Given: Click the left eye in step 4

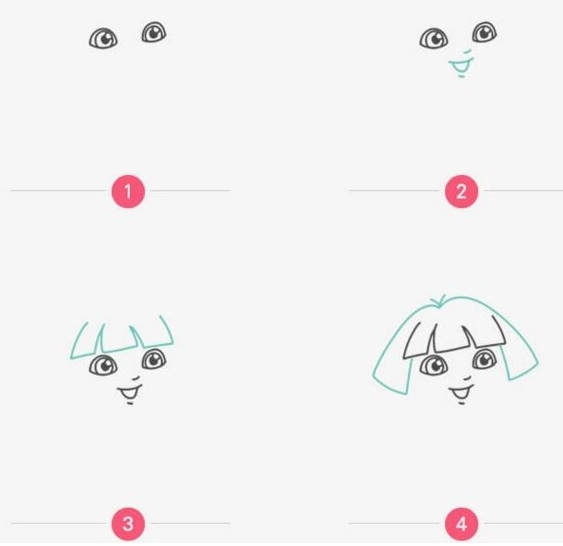Looking at the screenshot, I should pos(434,365).
